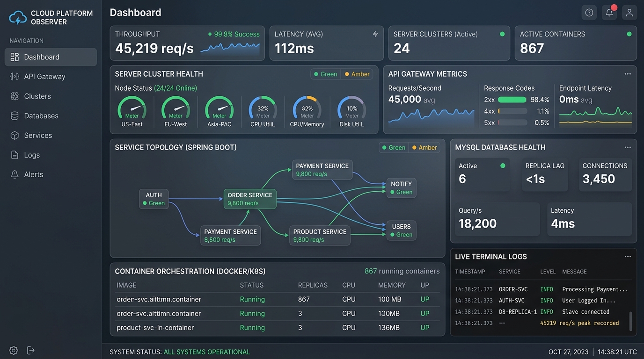Click the 2xx response code progress bar
Screen dimensions: 644x359
pyautogui.click(x=512, y=100)
